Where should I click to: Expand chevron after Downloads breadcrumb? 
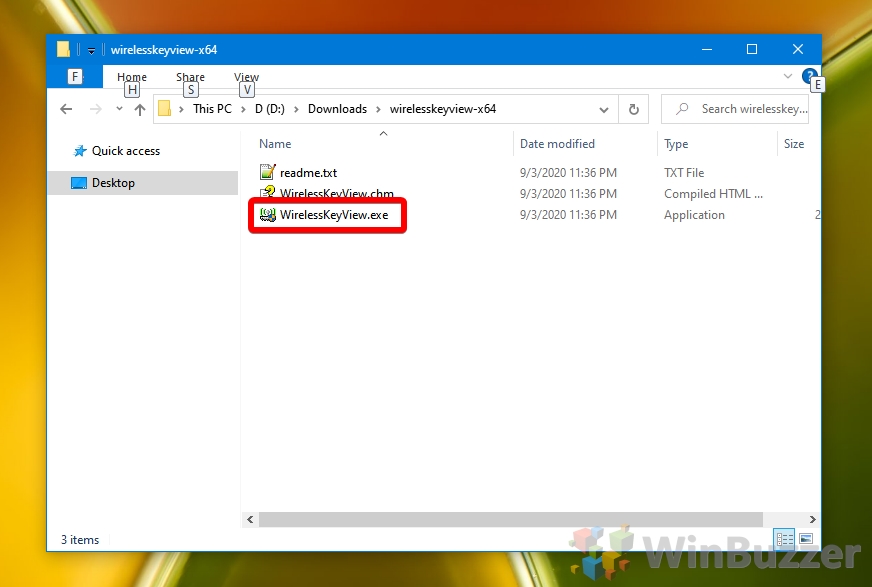[378, 110]
